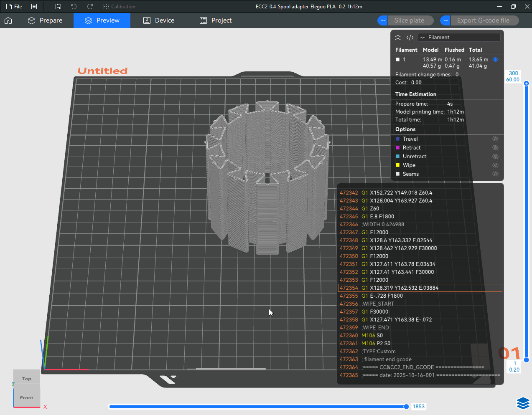532x415 pixels.
Task: Open the Filament view type dropdown
Action: pyautogui.click(x=459, y=38)
